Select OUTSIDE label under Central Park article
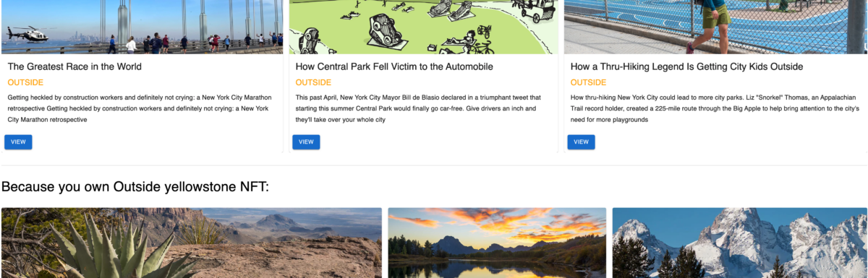Viewport: 868px width, 278px height. click(x=313, y=82)
